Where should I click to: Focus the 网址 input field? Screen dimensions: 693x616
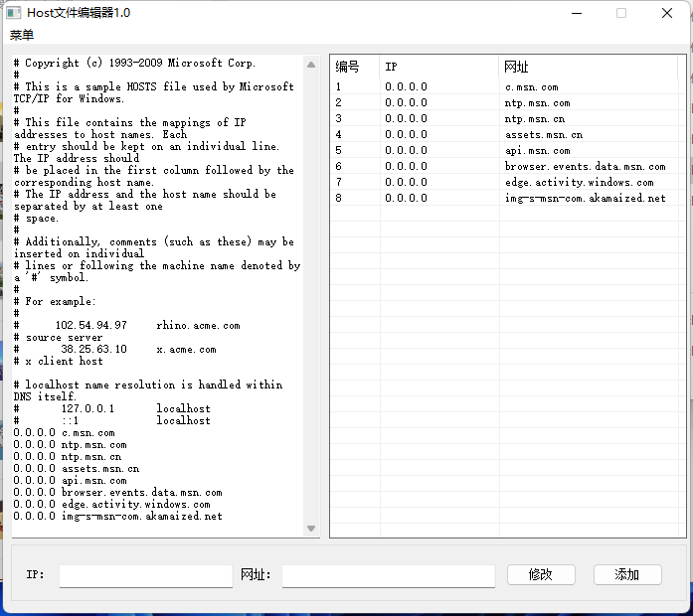coord(388,576)
